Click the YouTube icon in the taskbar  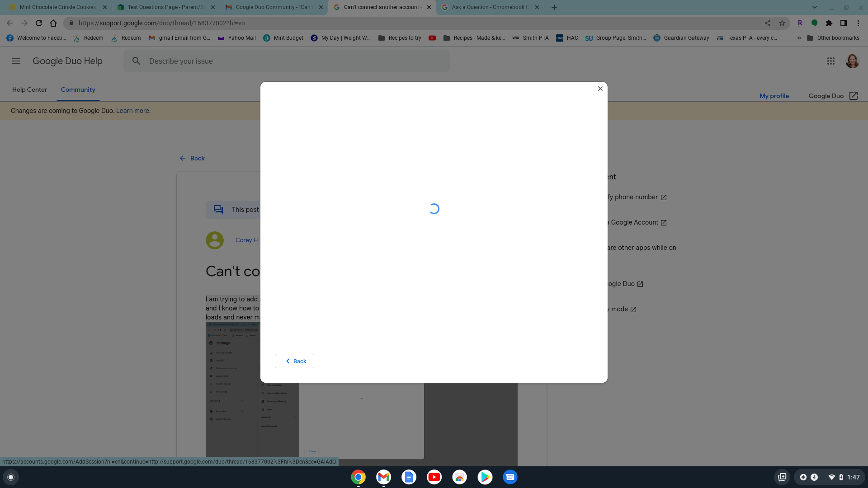[434, 477]
